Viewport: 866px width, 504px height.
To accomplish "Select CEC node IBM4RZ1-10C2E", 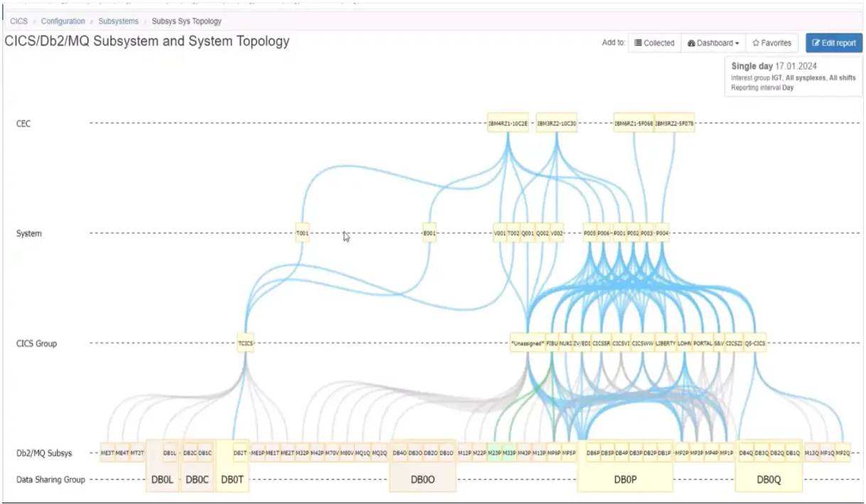I will pos(508,123).
